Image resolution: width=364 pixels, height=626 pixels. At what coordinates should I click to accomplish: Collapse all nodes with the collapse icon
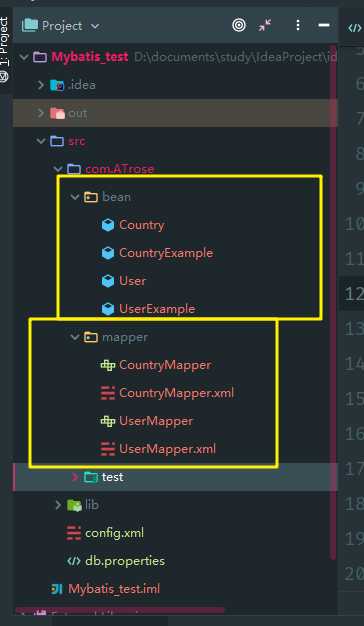pos(265,26)
